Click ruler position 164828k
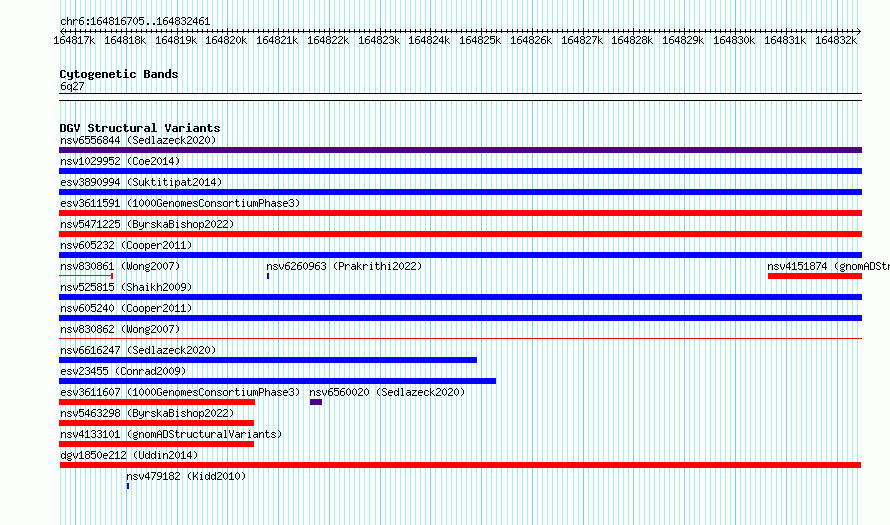This screenshot has height=525, width=890. pyautogui.click(x=632, y=40)
